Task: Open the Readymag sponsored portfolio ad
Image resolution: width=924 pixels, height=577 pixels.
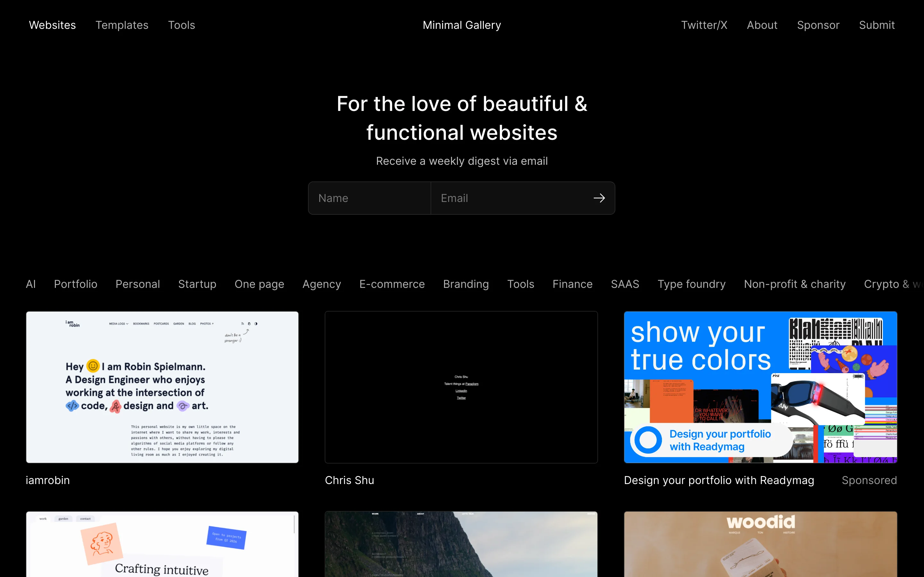Action: (x=759, y=387)
